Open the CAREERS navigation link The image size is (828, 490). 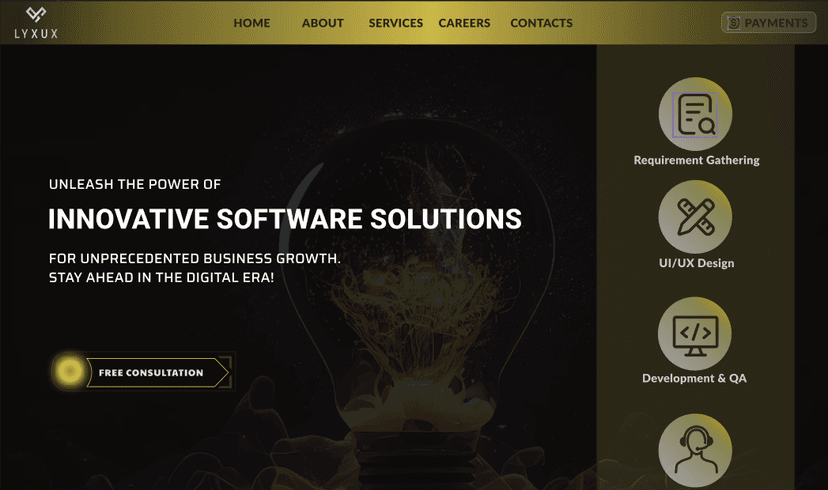point(464,23)
